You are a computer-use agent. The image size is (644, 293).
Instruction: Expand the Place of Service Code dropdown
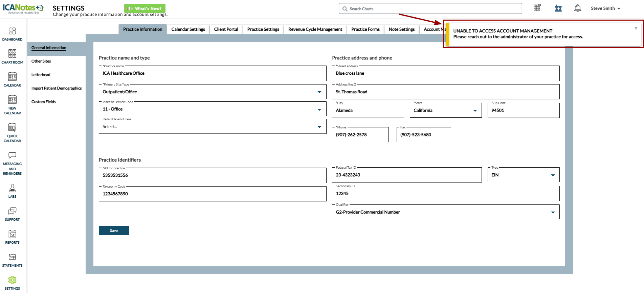[319, 109]
